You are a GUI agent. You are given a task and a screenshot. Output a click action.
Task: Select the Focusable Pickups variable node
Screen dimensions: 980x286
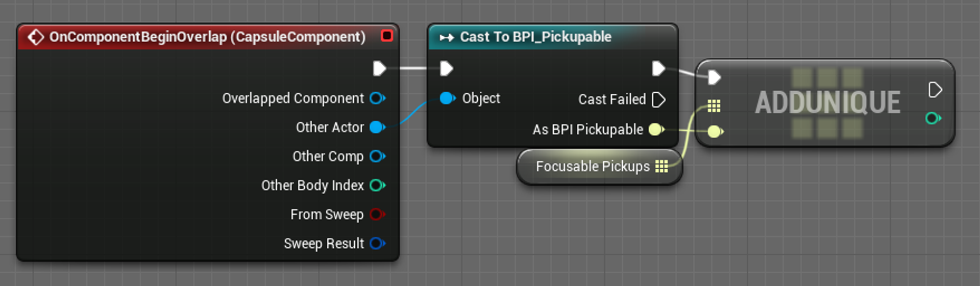point(592,167)
